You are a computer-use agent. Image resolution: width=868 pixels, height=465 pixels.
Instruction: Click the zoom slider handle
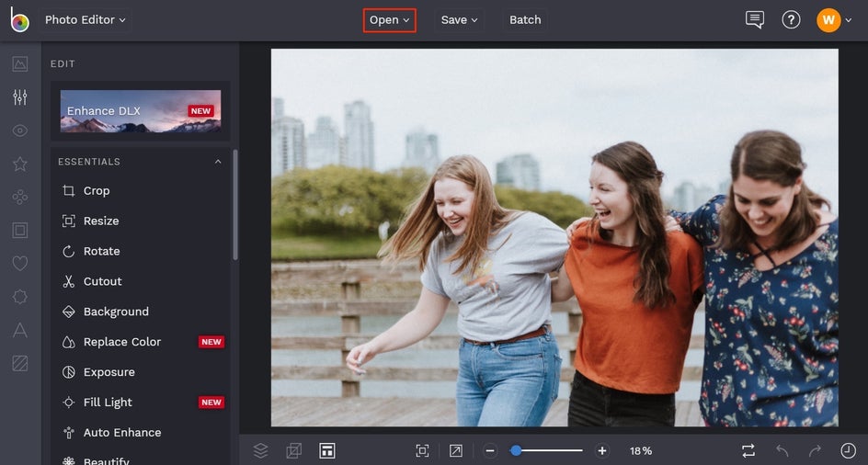517,450
